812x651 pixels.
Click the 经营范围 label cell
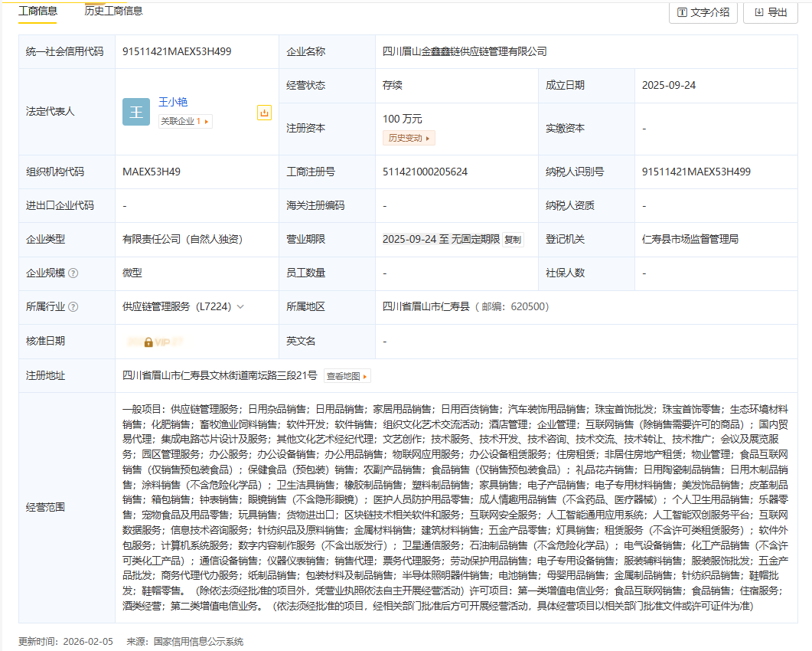(x=67, y=508)
